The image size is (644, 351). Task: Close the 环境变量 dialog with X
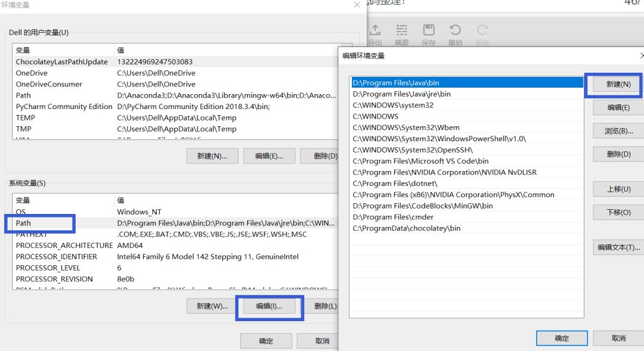click(x=357, y=5)
